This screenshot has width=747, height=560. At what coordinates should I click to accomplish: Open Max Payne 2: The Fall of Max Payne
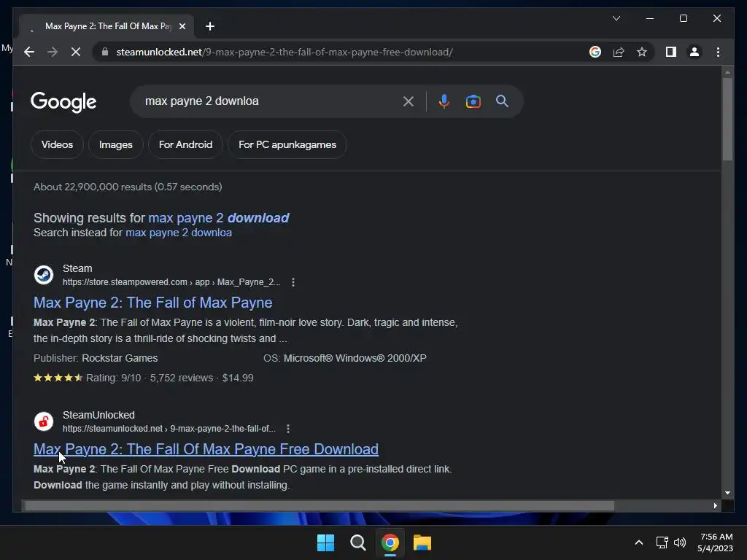pyautogui.click(x=153, y=303)
